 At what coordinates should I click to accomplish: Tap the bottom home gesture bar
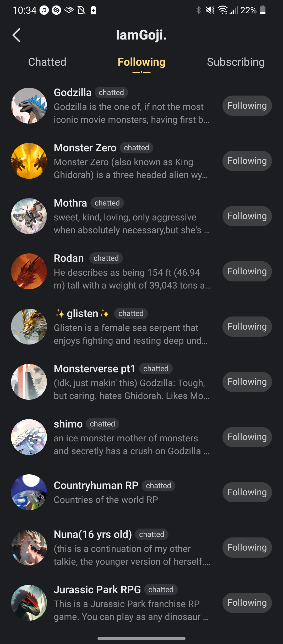click(141, 639)
